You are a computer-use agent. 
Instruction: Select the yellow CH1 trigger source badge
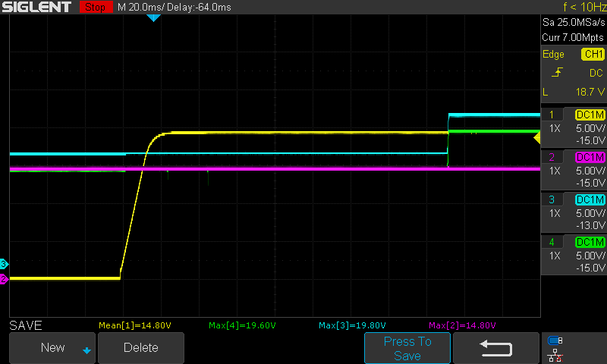click(x=593, y=54)
